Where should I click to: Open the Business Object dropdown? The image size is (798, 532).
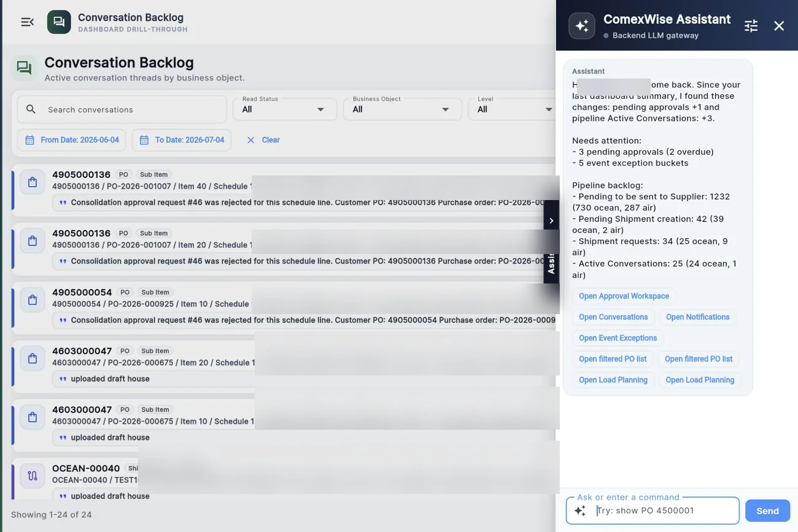click(402, 109)
